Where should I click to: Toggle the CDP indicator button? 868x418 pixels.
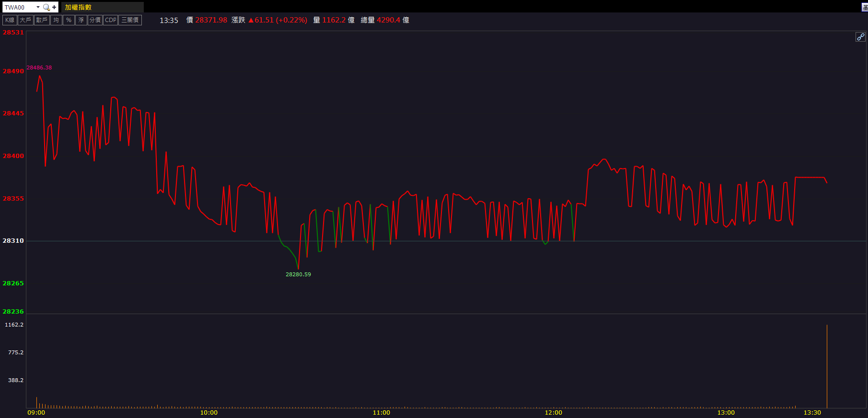111,20
